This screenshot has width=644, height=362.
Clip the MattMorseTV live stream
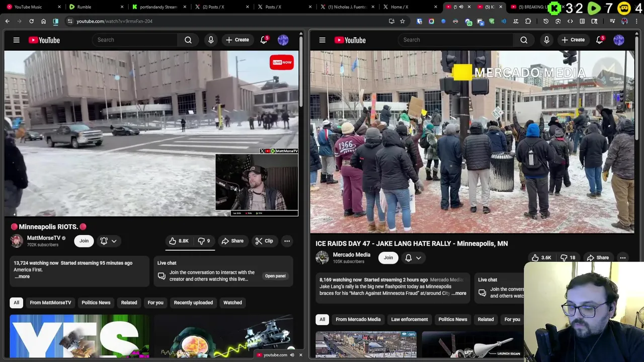(x=264, y=241)
